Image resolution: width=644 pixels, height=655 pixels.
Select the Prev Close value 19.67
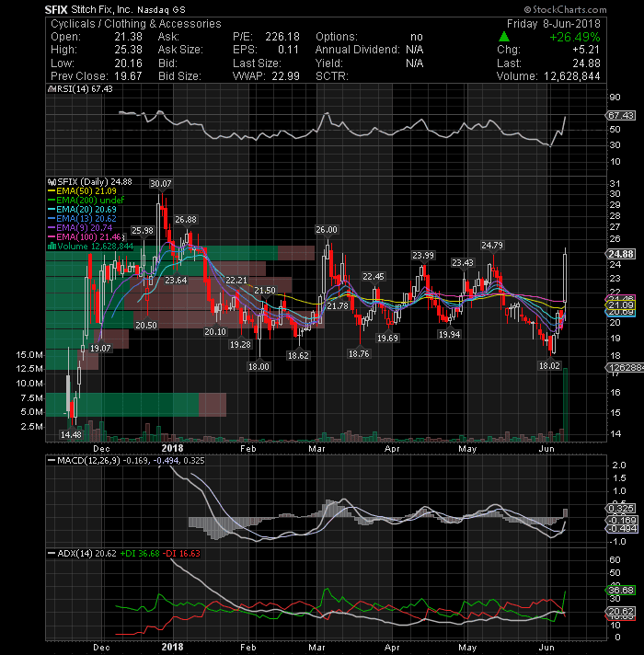128,76
